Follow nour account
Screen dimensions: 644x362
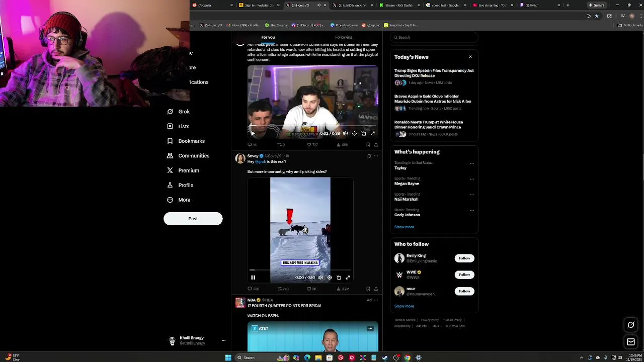pyautogui.click(x=464, y=291)
